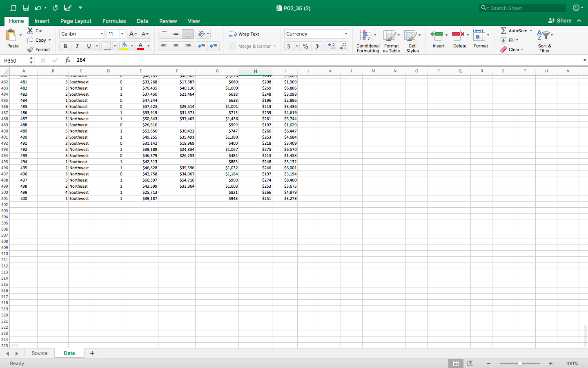
Task: Open Conditional Formatting
Action: point(367,41)
